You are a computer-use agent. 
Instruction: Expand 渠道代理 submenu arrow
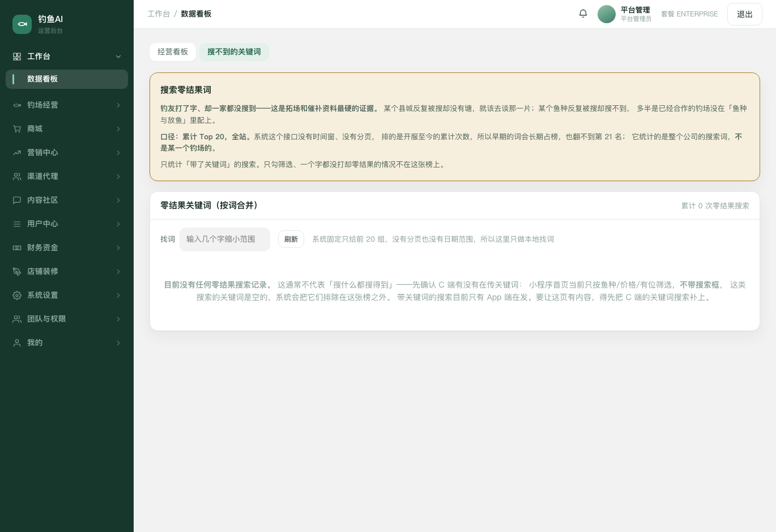click(118, 177)
